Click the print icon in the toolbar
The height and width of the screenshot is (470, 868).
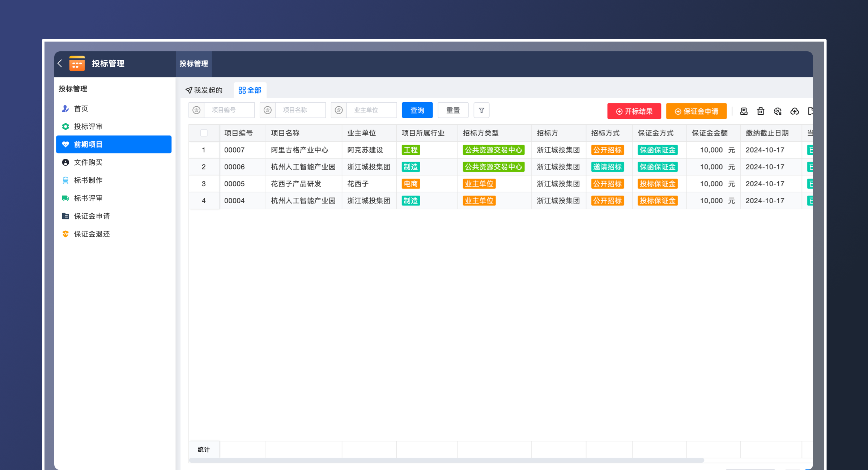(744, 111)
